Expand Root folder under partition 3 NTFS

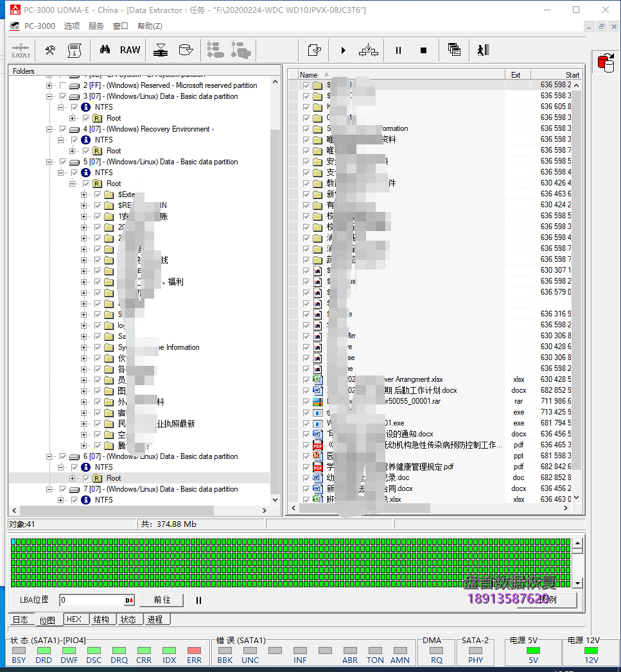click(73, 118)
